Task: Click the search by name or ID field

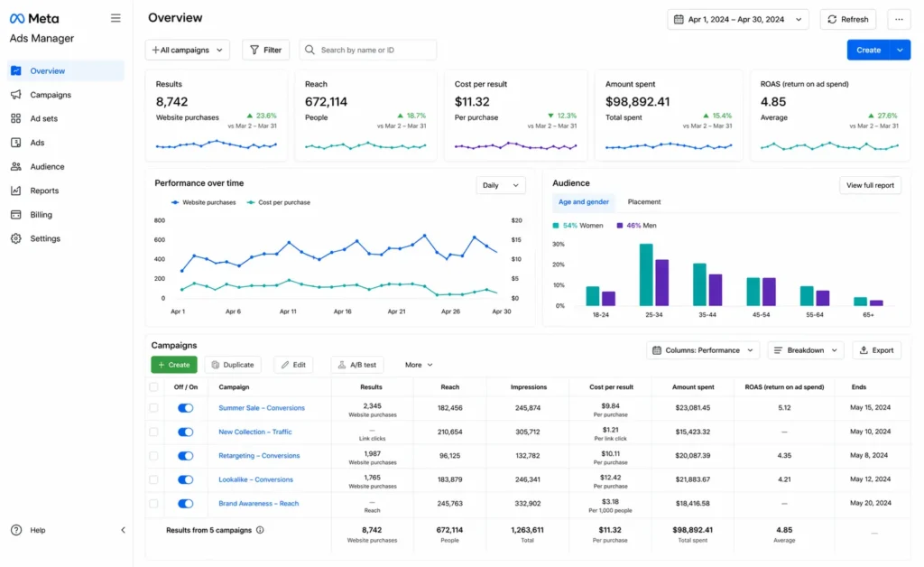Action: pos(367,50)
